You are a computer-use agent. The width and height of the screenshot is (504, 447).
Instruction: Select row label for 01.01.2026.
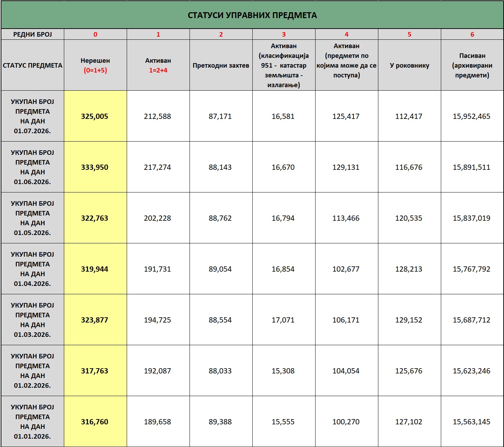32,422
